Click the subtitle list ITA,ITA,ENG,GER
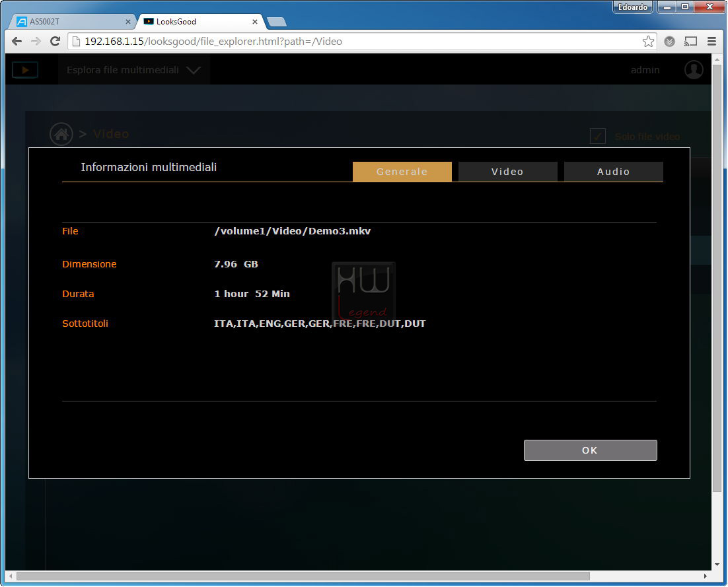Screen dimensions: 728x587 tap(320, 324)
